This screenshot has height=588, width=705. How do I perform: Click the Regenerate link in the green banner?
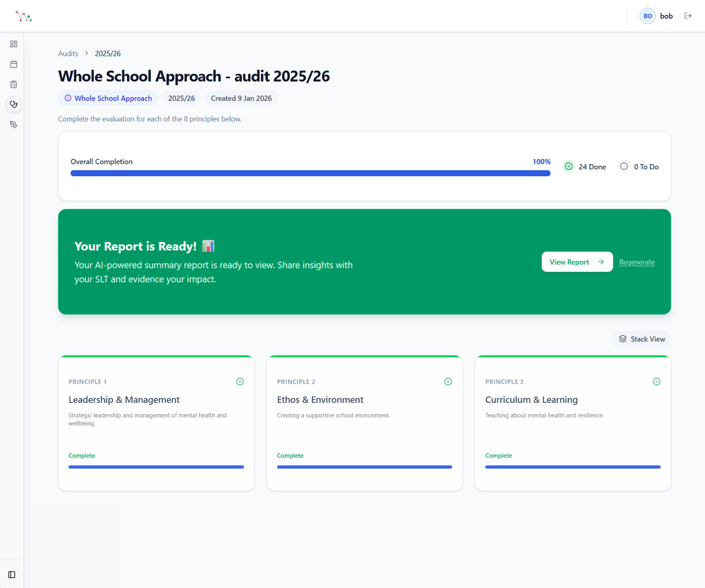click(x=637, y=262)
